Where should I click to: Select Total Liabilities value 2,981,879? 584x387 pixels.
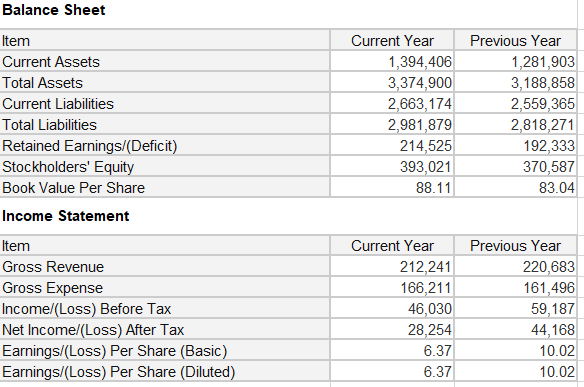tap(420, 125)
